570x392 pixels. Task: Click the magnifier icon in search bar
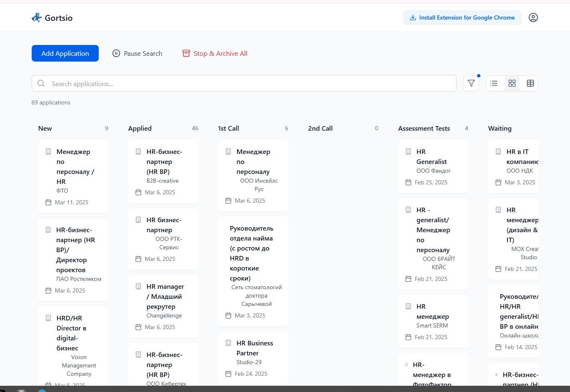41,84
